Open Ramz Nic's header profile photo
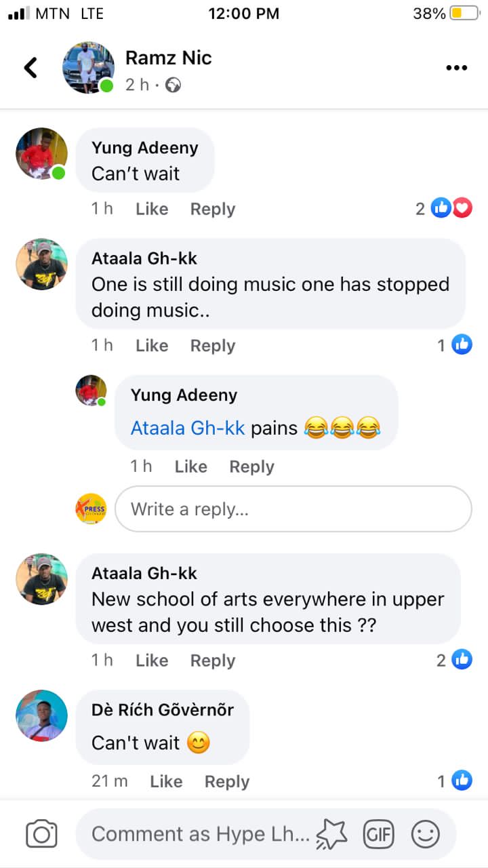This screenshot has height=868, width=488. tap(88, 68)
